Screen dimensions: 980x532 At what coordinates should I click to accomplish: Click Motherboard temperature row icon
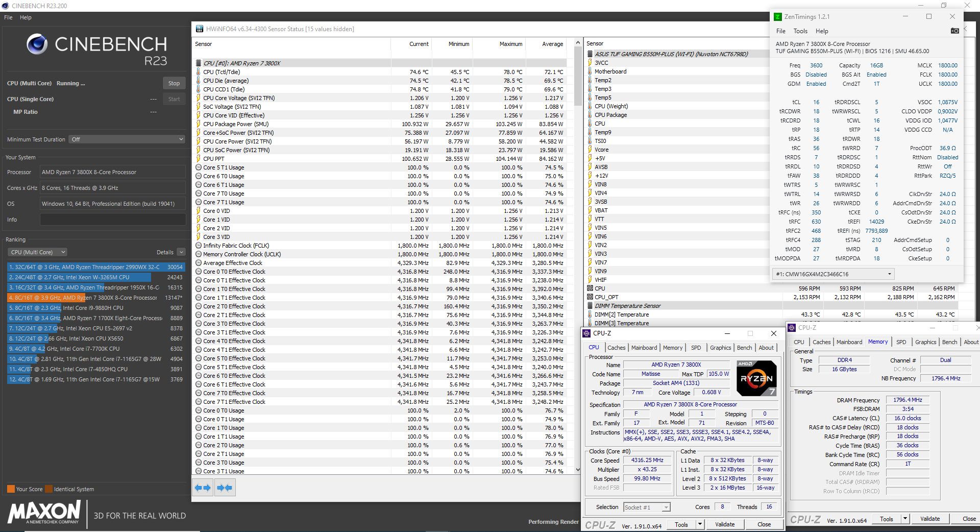coord(590,71)
